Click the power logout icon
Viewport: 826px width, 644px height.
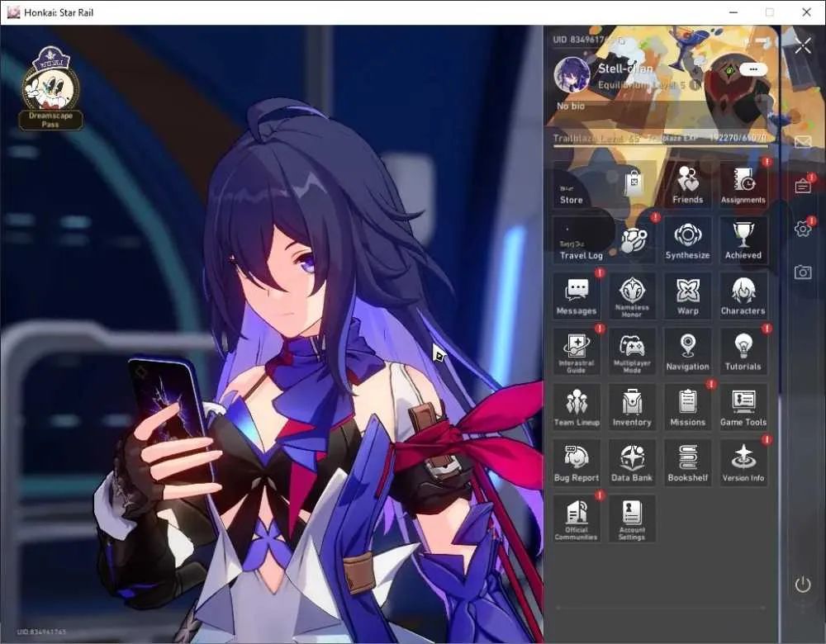(802, 585)
